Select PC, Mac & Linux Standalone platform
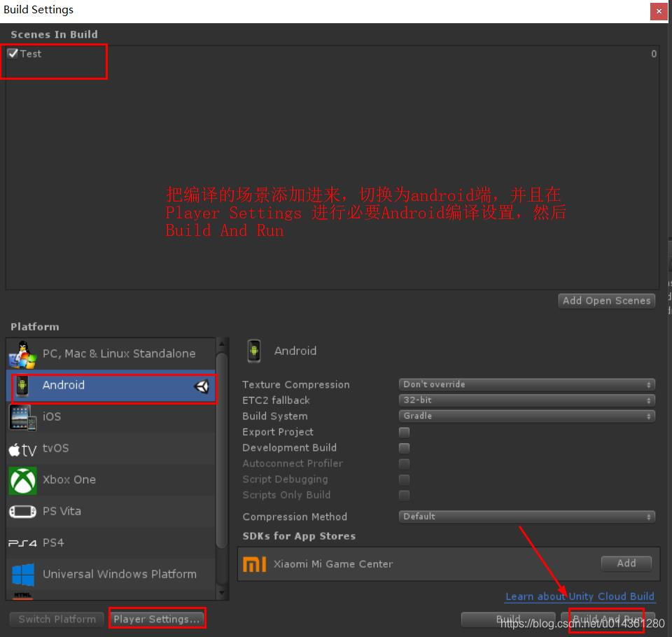Viewport: 672px width, 637px height. click(x=111, y=354)
